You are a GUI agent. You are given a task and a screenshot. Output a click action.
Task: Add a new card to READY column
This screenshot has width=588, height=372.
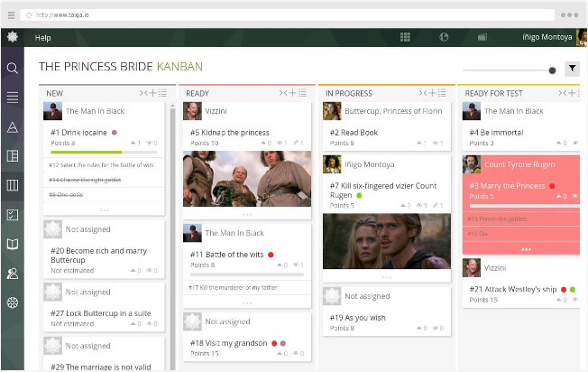click(292, 93)
